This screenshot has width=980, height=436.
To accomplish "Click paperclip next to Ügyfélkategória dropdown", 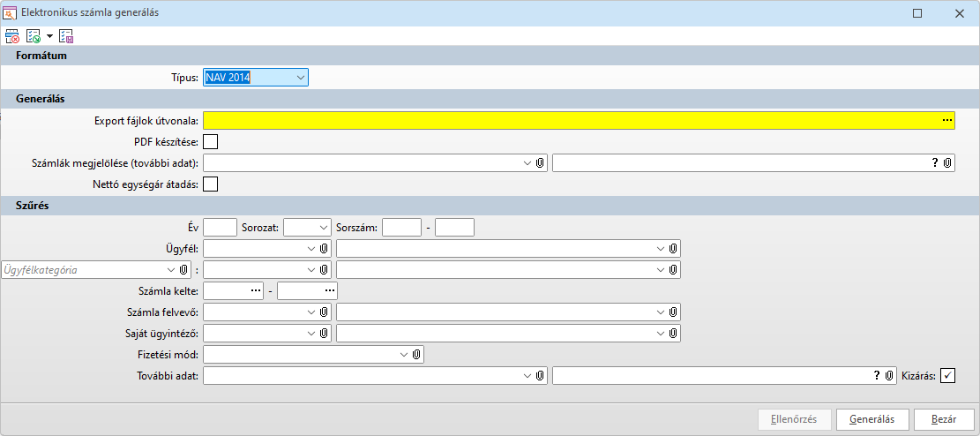I will pos(183,269).
